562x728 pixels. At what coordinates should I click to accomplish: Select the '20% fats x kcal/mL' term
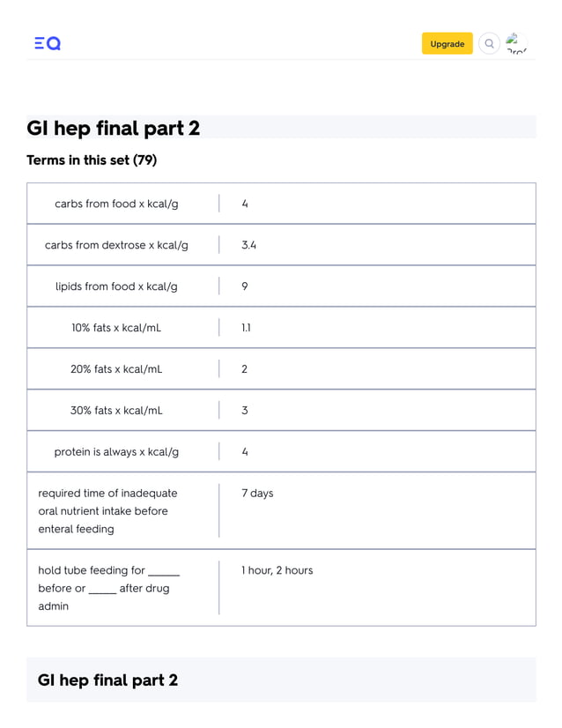click(x=116, y=369)
